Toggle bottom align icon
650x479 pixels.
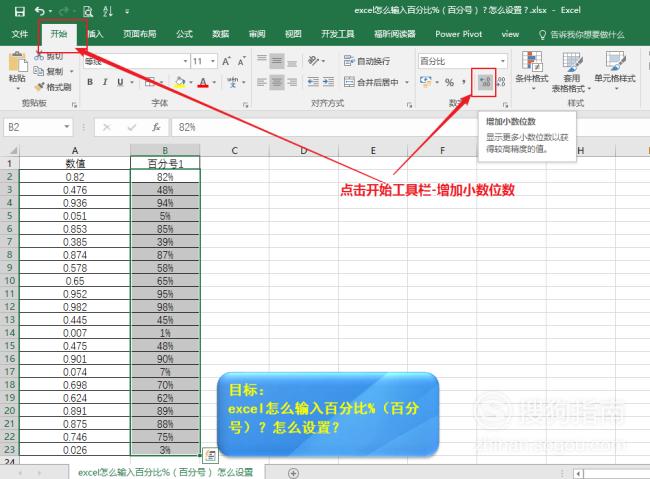tap(292, 61)
